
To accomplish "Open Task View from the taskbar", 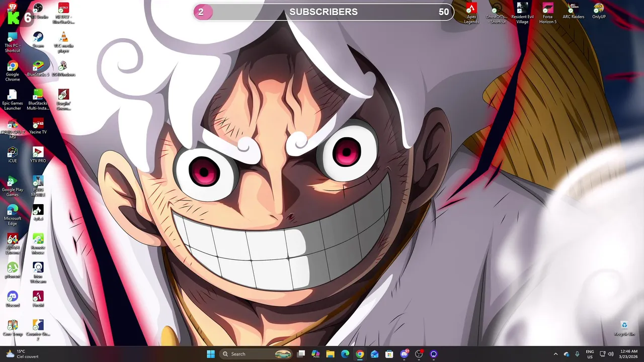I will coord(301,354).
